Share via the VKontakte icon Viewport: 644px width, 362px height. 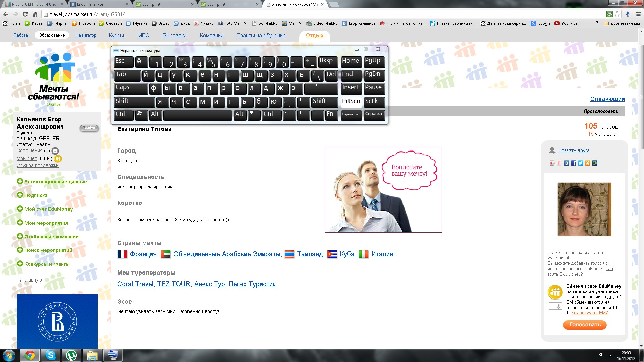coord(567,163)
